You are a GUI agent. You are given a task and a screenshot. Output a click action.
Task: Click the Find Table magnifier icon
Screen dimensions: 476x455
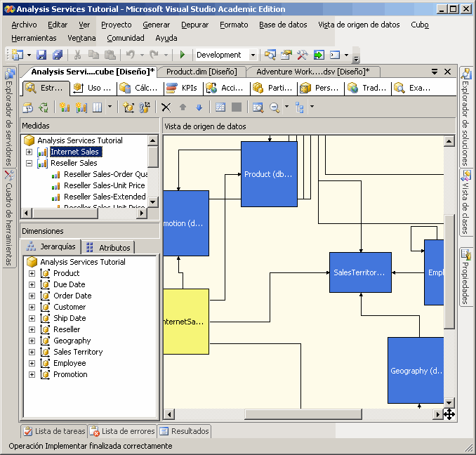[258, 107]
